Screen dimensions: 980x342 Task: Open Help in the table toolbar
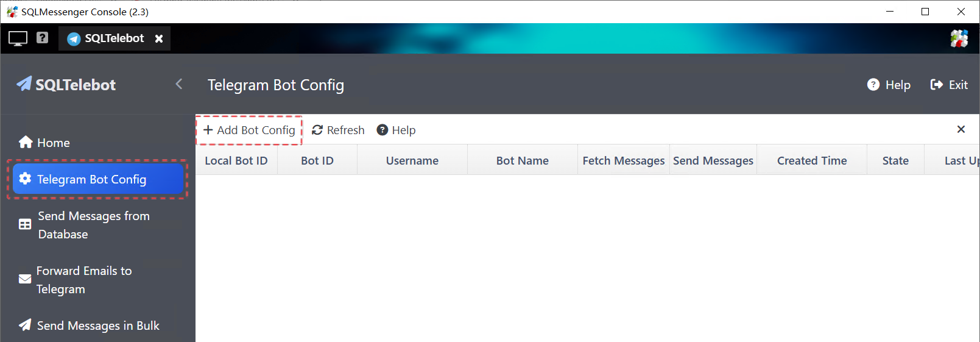[x=396, y=130]
